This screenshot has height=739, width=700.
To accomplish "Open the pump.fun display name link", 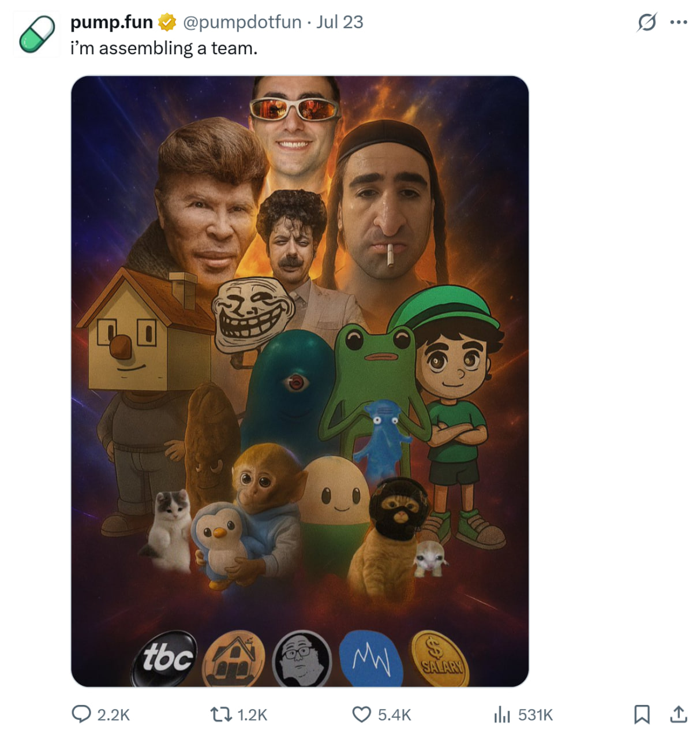I will coord(111,23).
